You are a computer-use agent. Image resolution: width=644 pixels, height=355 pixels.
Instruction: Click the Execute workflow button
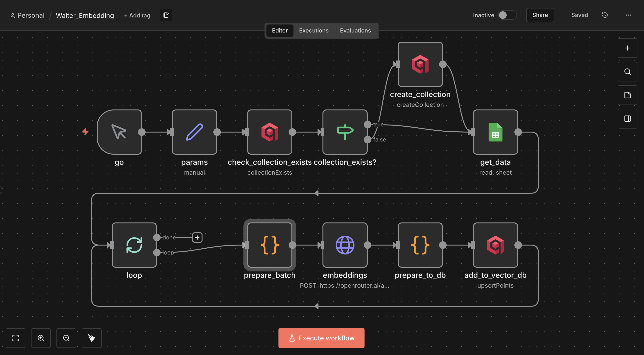coord(321,338)
